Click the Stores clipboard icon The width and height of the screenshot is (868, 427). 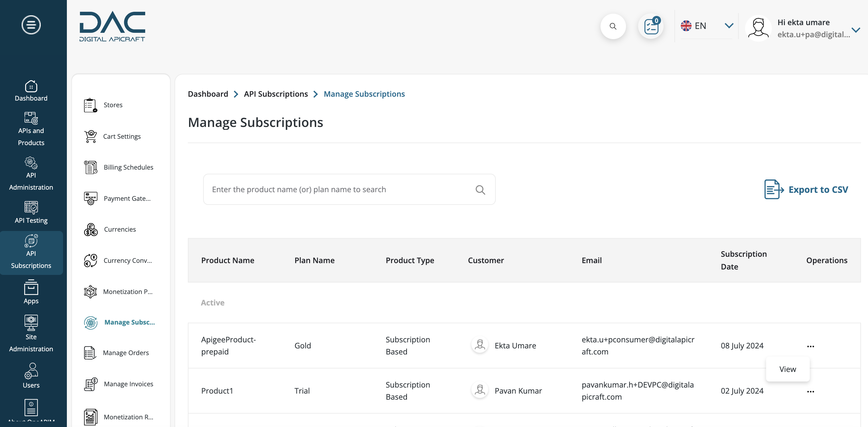(90, 105)
